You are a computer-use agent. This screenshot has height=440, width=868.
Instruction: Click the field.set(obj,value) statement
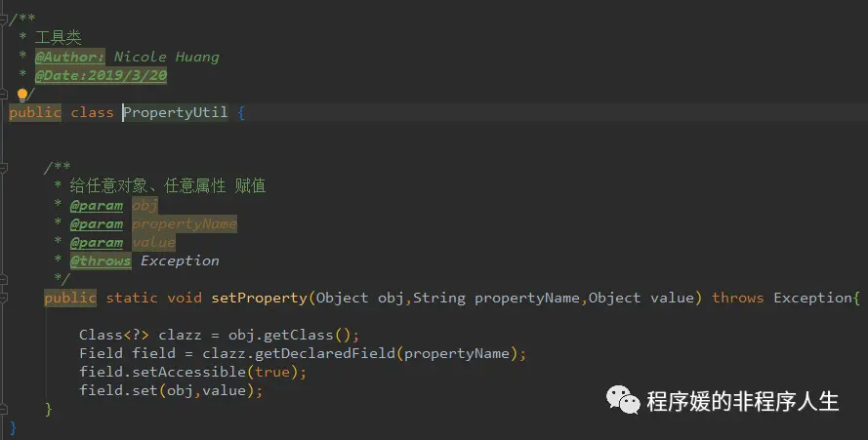(171, 390)
